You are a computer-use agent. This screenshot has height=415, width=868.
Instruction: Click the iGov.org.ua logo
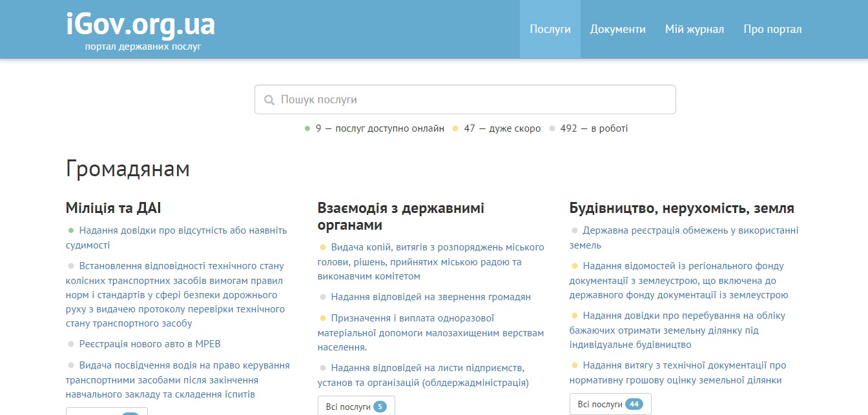[139, 25]
